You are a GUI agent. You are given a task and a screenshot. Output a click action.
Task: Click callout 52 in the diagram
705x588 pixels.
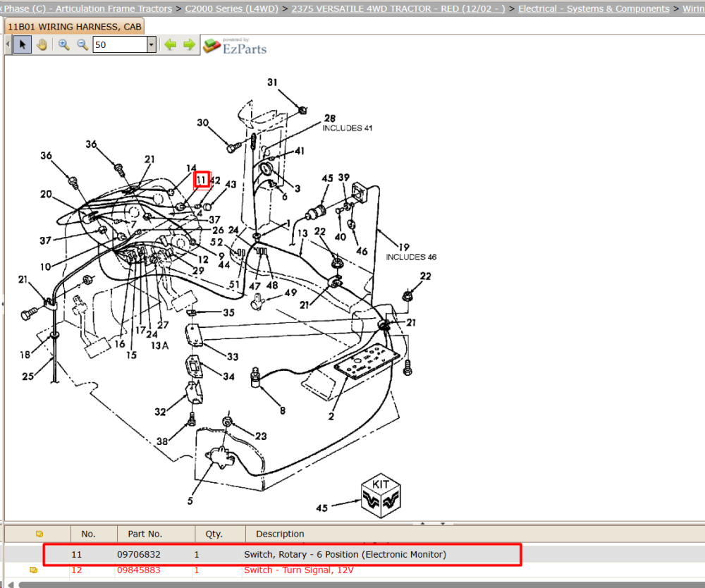click(x=216, y=242)
